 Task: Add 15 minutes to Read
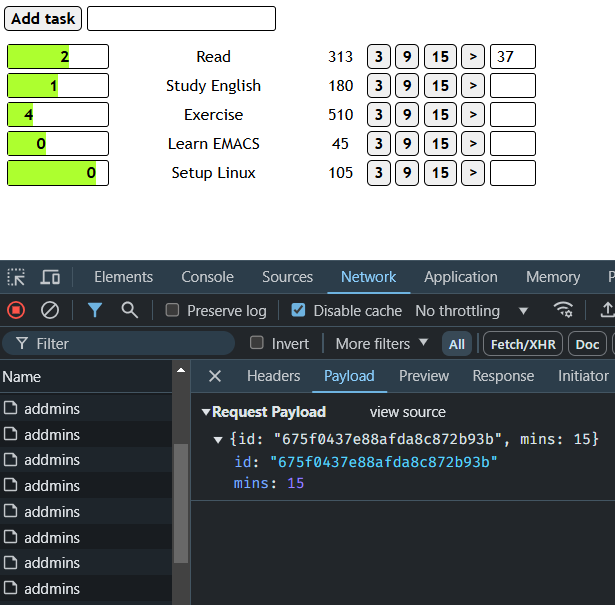440,56
